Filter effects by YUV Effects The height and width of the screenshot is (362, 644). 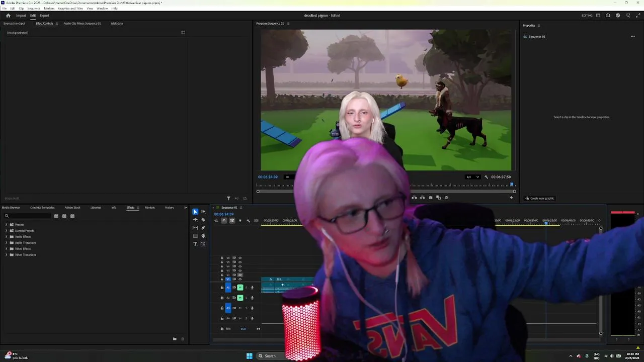point(72,216)
